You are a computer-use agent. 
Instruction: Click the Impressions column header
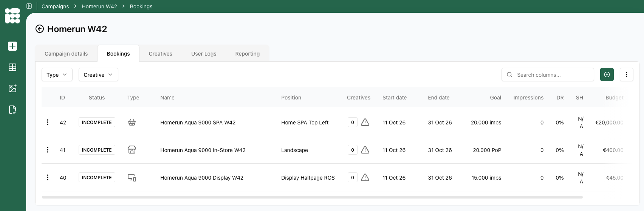coord(528,98)
